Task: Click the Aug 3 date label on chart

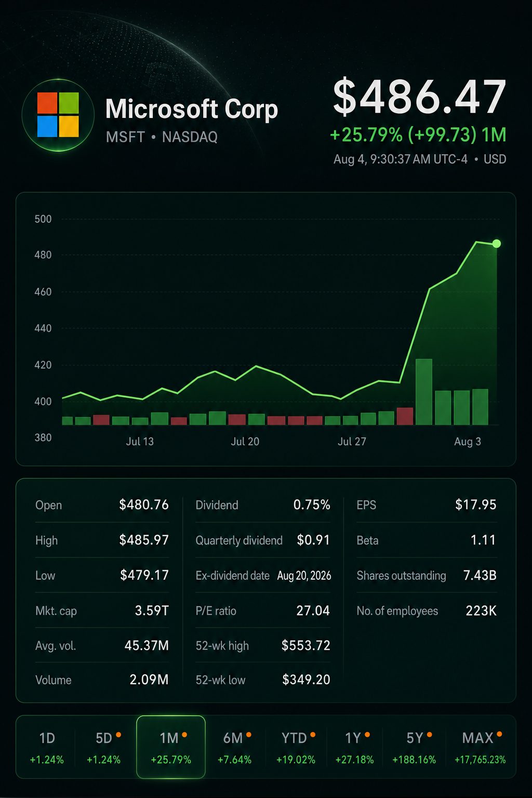Action: coord(467,442)
